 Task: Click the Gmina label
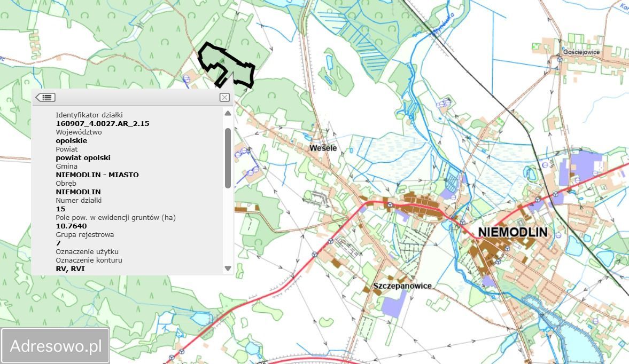coord(67,166)
